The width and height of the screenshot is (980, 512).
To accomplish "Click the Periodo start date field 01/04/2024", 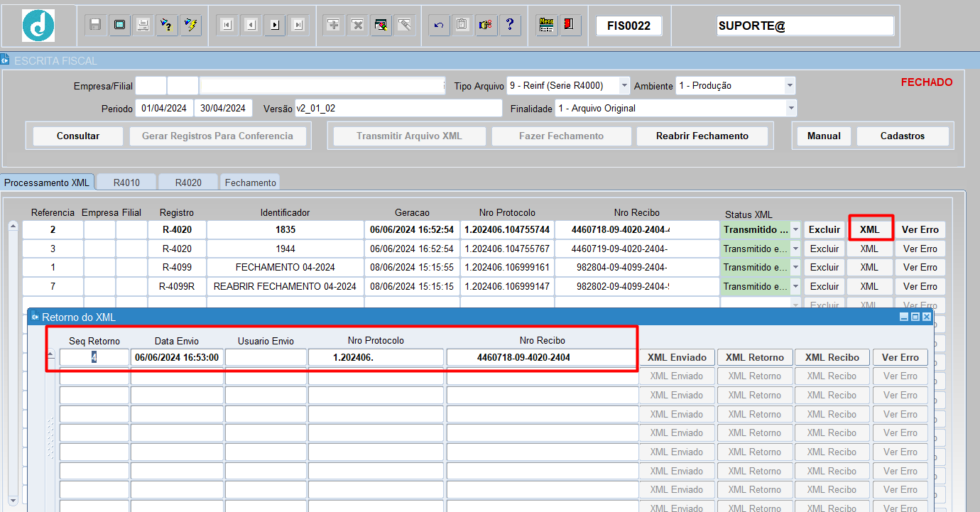I will [x=164, y=109].
